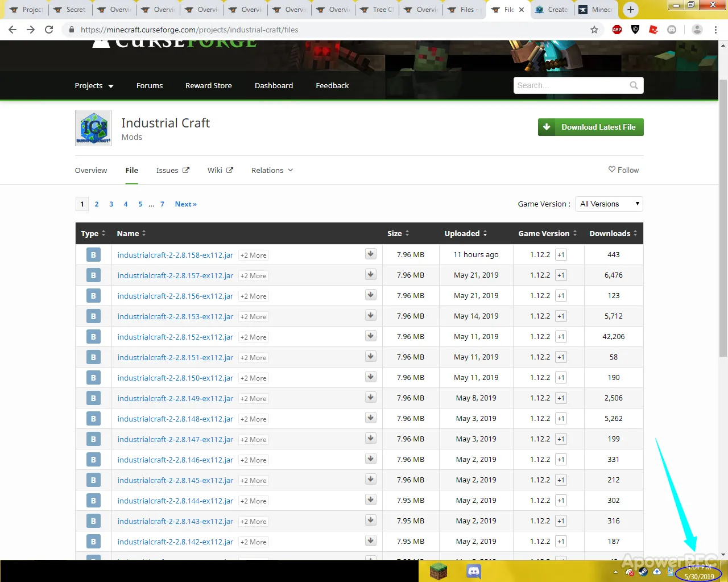
Task: View site info via the padlock icon
Action: [x=71, y=30]
